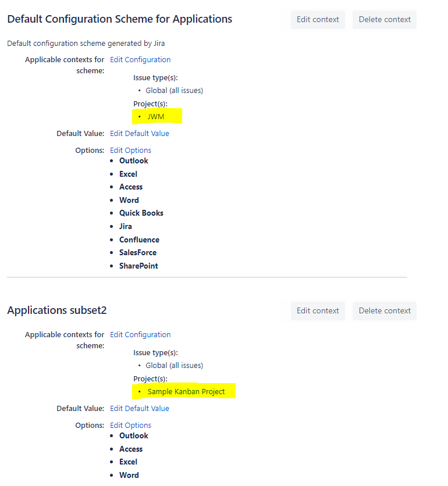Click the Applications subset2 heading
Image resolution: width=448 pixels, height=486 pixels.
tap(57, 310)
